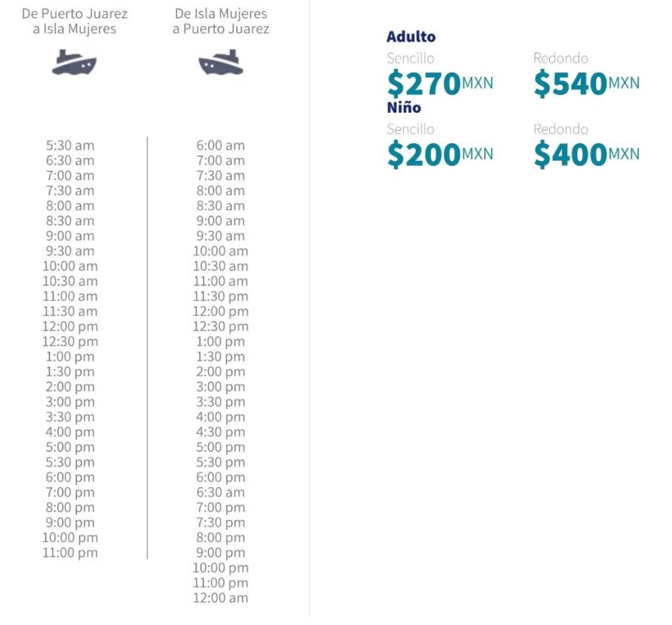Click the Niño heading

tap(404, 108)
